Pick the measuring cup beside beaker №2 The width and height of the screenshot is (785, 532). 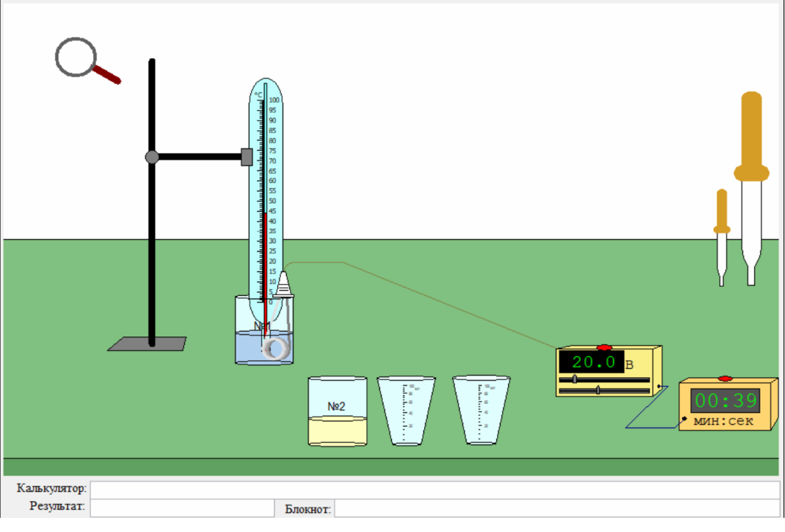pos(406,411)
